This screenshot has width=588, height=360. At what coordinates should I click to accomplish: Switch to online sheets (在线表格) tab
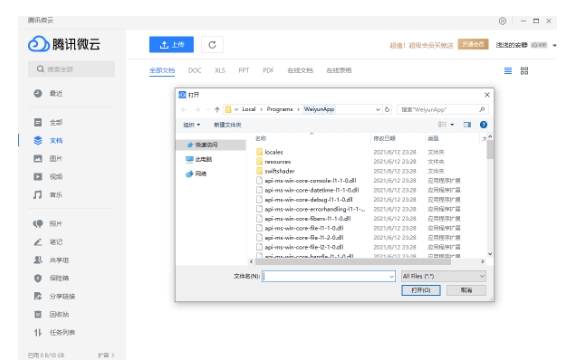point(339,70)
